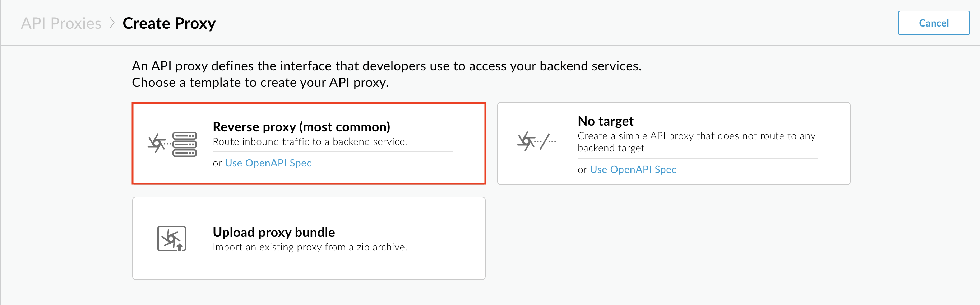Image resolution: width=980 pixels, height=305 pixels.
Task: Select the Reverse proxy template card
Action: [309, 143]
